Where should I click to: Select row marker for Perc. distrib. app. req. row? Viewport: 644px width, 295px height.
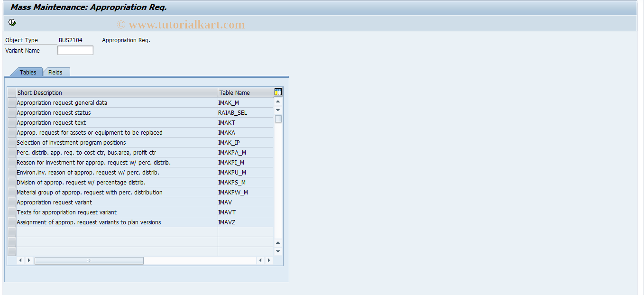(12, 152)
